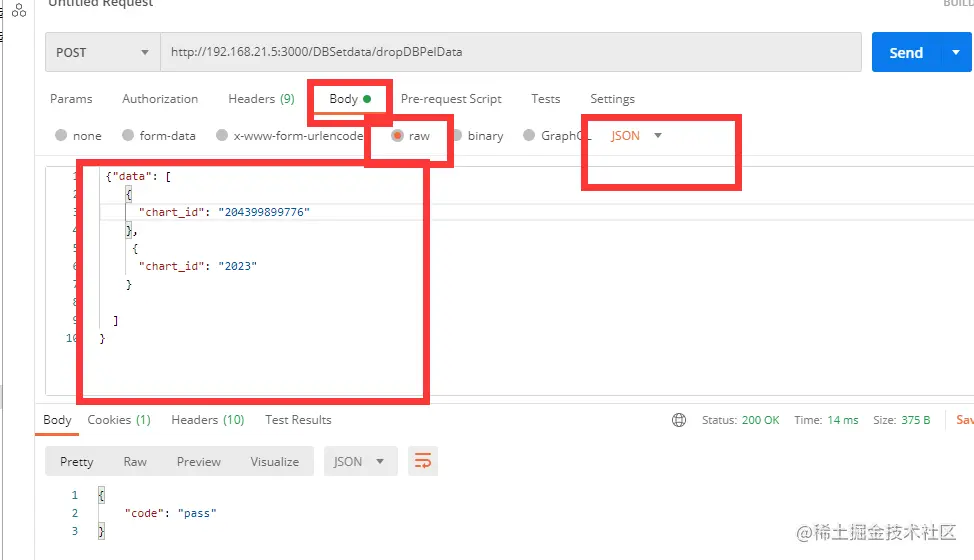Image resolution: width=974 pixels, height=560 pixels.
Task: Open the response Cookies (1) tab
Action: coord(119,420)
